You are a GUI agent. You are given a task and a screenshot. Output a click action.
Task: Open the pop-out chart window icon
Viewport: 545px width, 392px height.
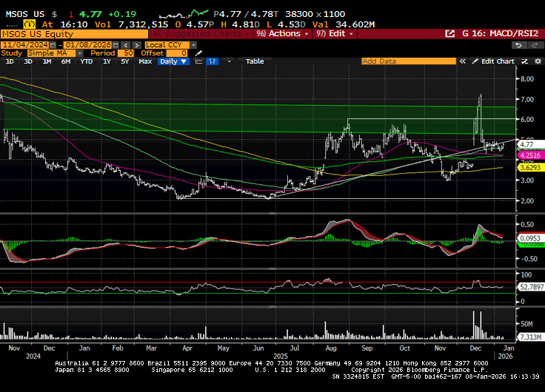pyautogui.click(x=449, y=34)
